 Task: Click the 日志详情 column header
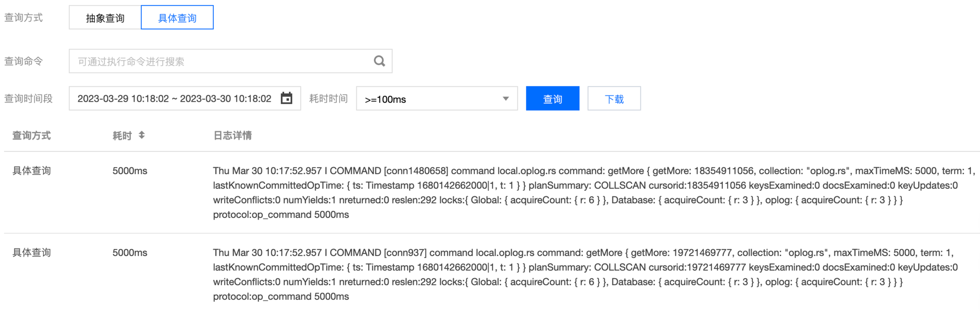[232, 135]
